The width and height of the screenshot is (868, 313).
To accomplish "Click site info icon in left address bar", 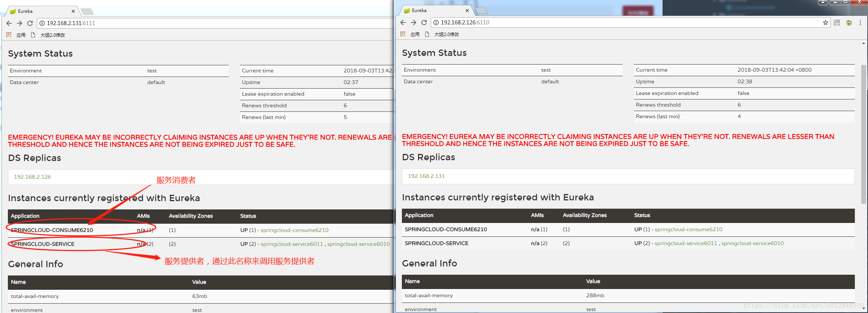I will pyautogui.click(x=42, y=23).
